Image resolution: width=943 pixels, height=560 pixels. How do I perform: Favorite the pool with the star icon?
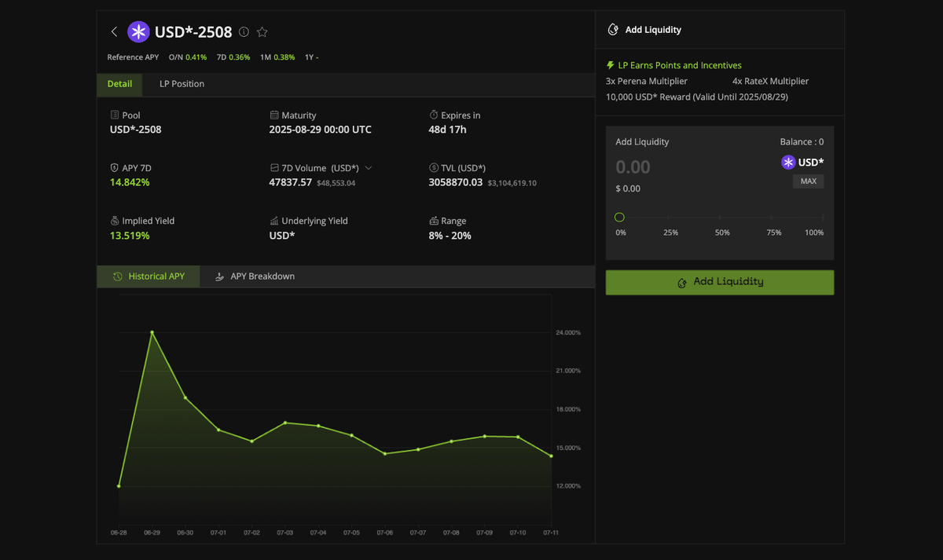tap(262, 32)
